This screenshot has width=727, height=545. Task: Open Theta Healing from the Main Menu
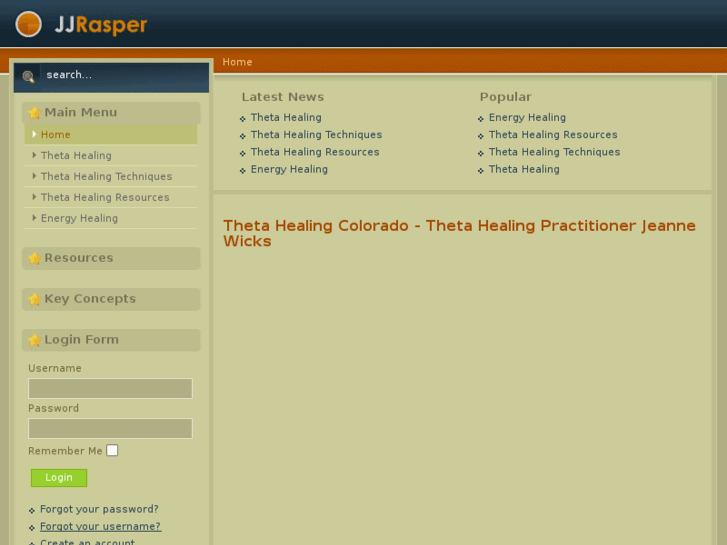(x=111, y=155)
